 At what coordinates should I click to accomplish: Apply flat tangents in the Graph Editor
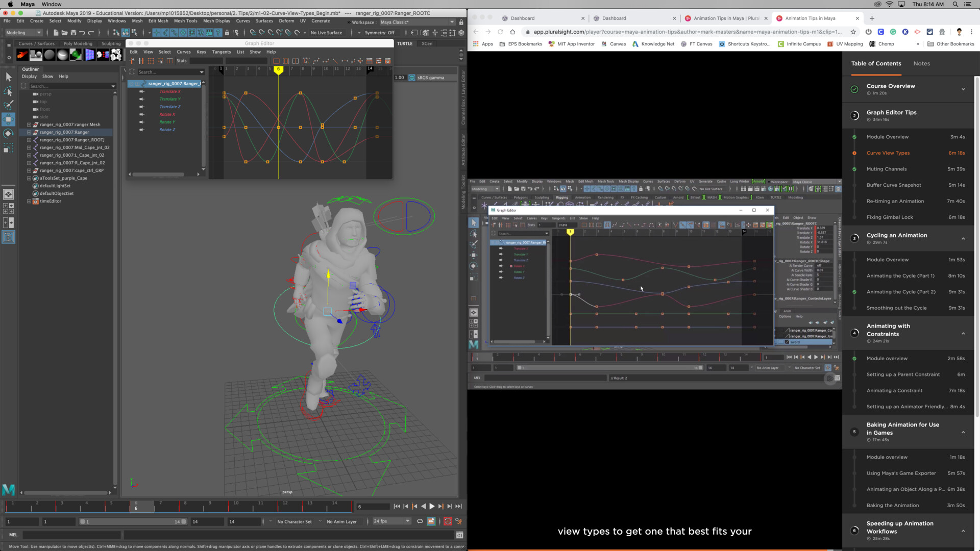coord(345,61)
